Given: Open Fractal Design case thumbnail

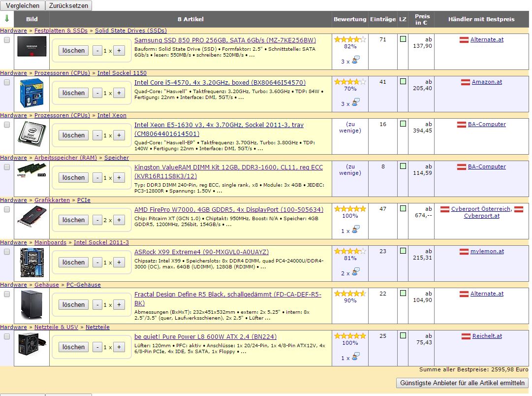Looking at the screenshot, I should point(31,305).
